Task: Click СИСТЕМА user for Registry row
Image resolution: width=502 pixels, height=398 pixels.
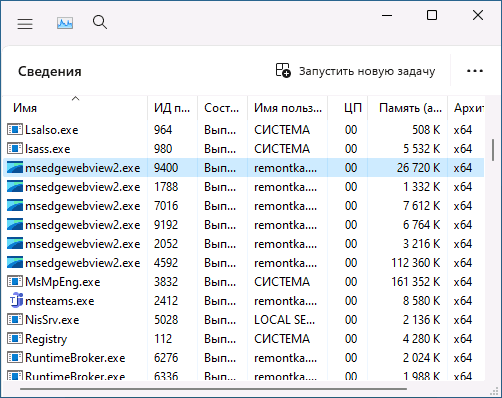Action: tap(282, 339)
